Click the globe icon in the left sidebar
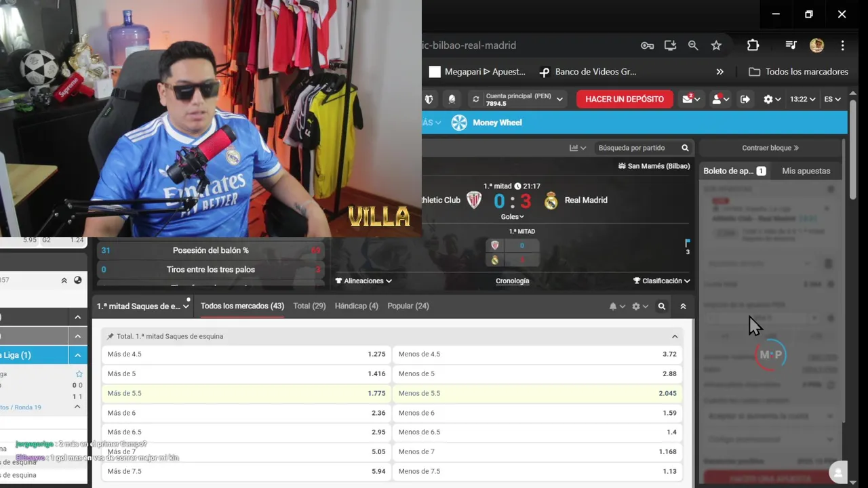 [77, 280]
